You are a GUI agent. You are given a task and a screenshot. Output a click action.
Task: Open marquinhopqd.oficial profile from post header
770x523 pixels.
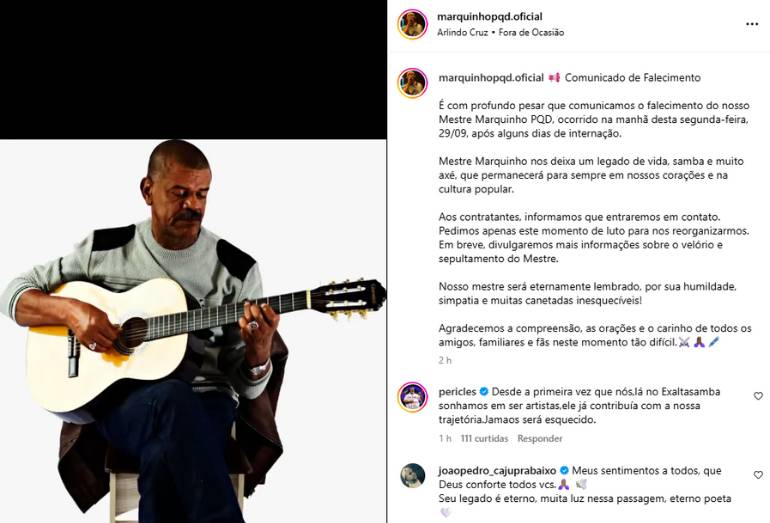point(490,17)
